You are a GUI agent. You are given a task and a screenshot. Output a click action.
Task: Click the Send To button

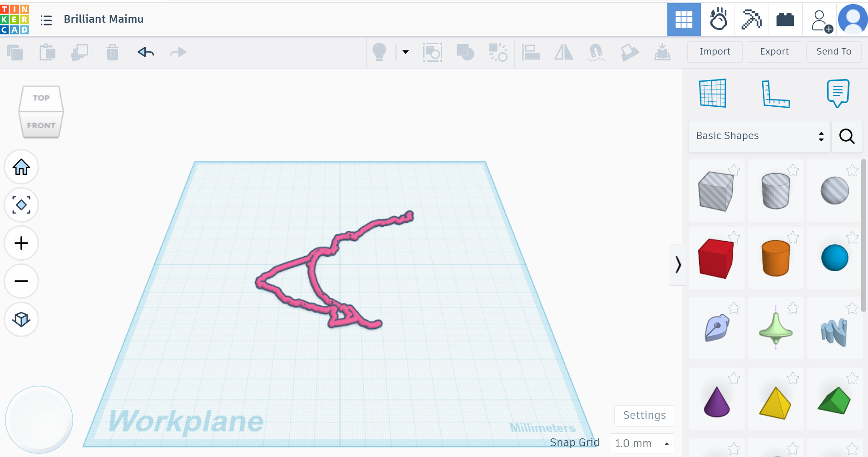(834, 52)
